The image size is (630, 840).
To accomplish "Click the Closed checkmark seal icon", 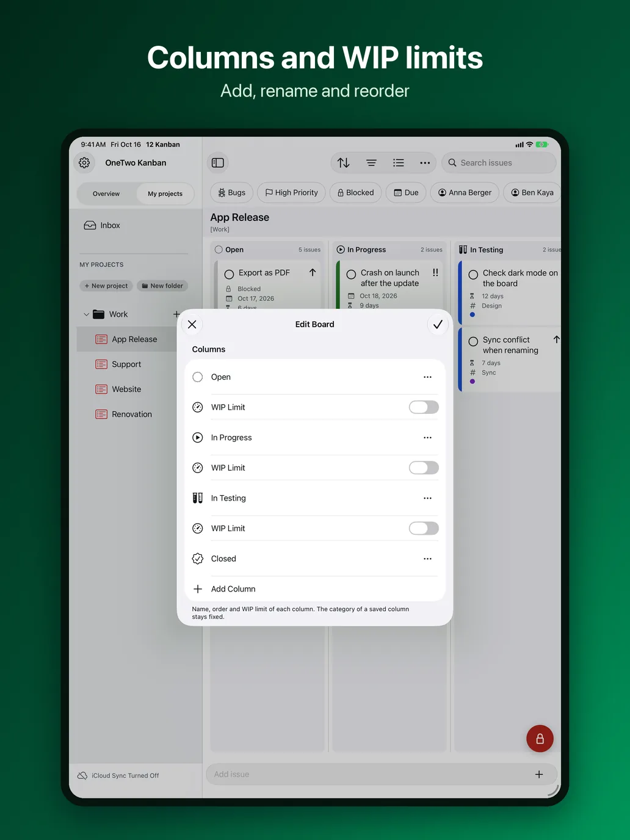I will point(198,559).
